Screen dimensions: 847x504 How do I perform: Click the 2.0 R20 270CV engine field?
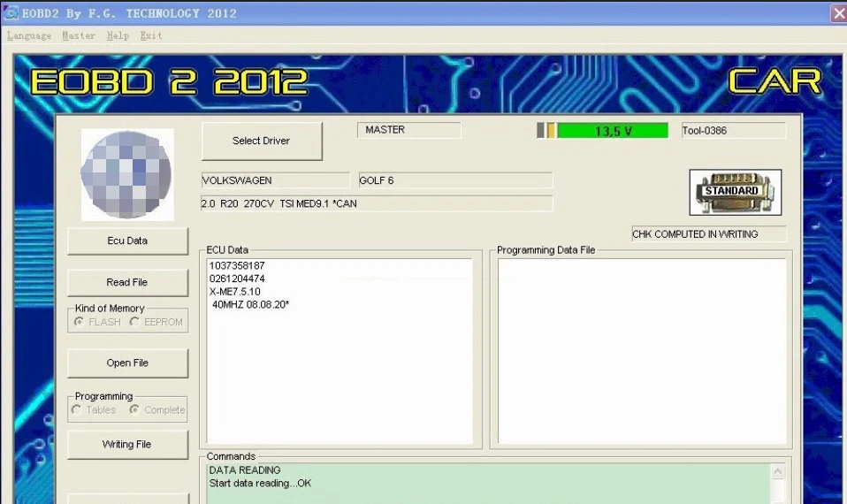click(x=377, y=203)
